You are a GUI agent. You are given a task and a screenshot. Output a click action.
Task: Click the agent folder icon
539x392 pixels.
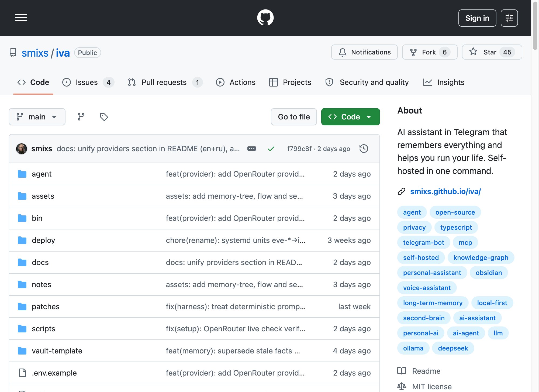pyautogui.click(x=22, y=174)
